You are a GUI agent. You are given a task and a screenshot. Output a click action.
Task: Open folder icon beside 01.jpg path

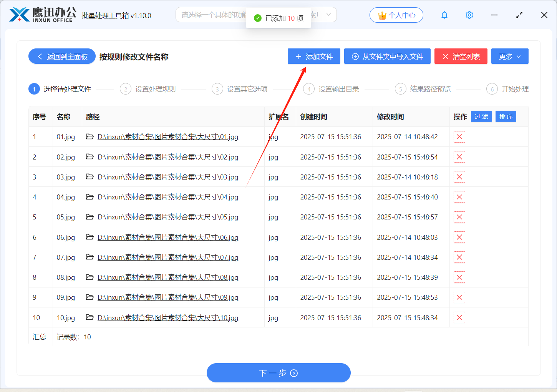coord(90,136)
